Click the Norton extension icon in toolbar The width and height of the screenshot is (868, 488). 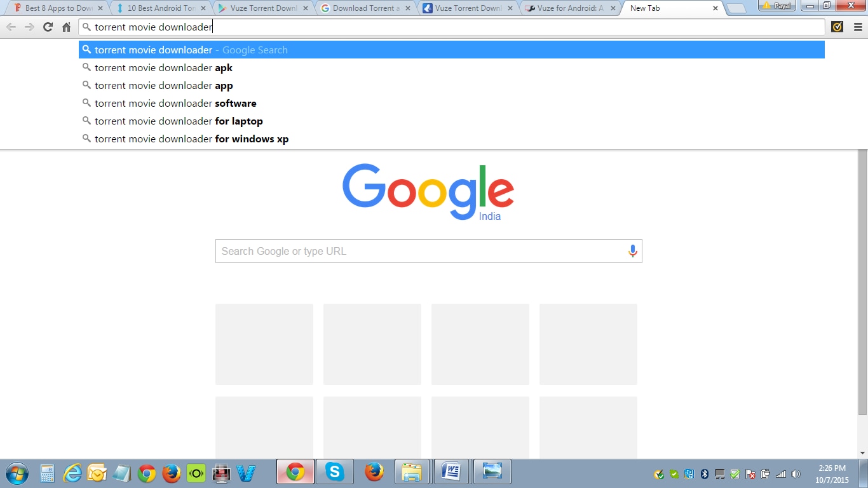tap(837, 27)
